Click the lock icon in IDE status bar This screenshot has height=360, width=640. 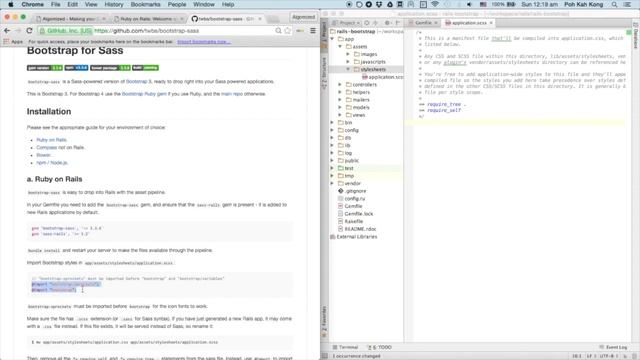tap(625, 356)
